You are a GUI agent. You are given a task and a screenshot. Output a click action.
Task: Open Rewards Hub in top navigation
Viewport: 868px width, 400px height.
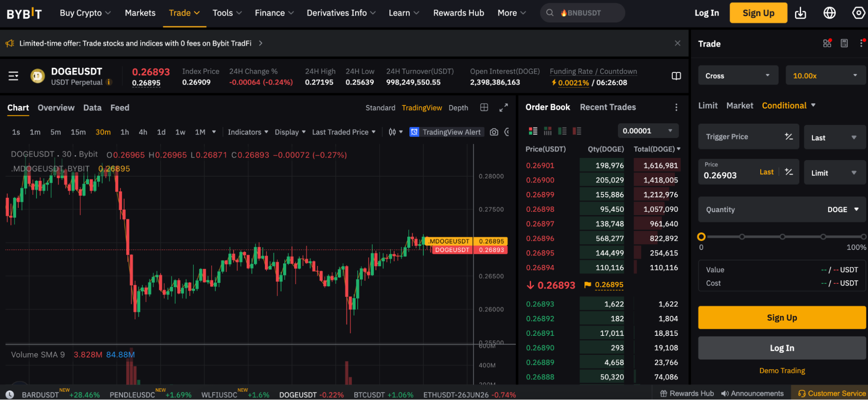pyautogui.click(x=459, y=13)
